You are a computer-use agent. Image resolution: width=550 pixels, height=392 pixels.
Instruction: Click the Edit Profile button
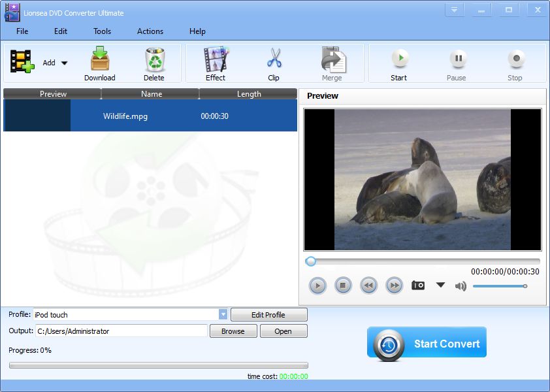tap(268, 315)
